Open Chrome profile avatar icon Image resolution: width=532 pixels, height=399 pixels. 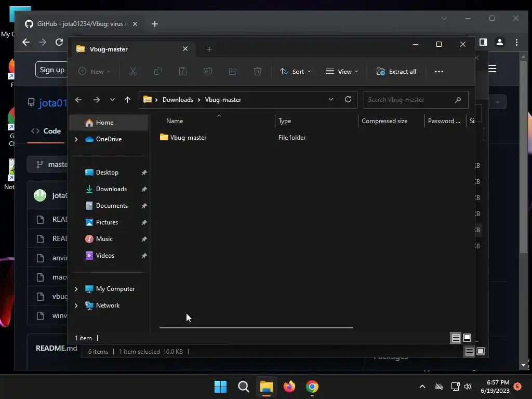coord(500,42)
